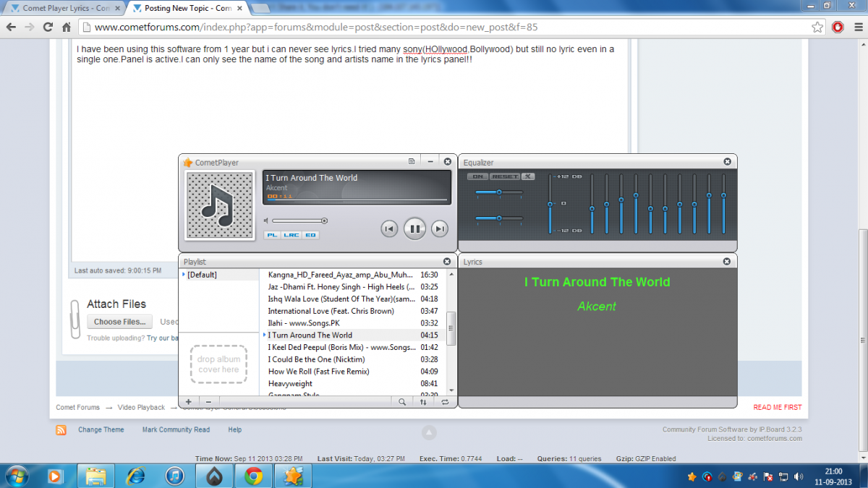This screenshot has width=868, height=488.
Task: Click the Change Theme link
Action: [x=101, y=429]
